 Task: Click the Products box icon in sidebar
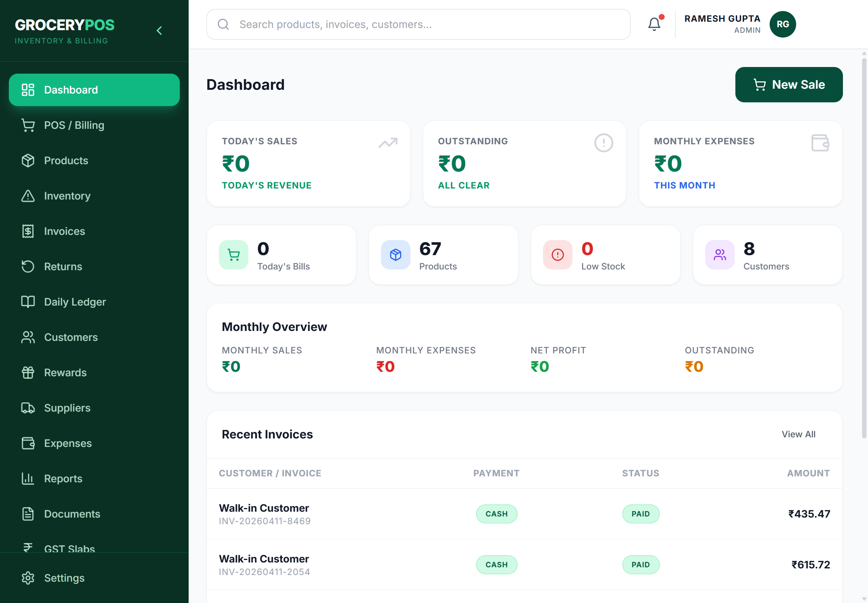[28, 161]
